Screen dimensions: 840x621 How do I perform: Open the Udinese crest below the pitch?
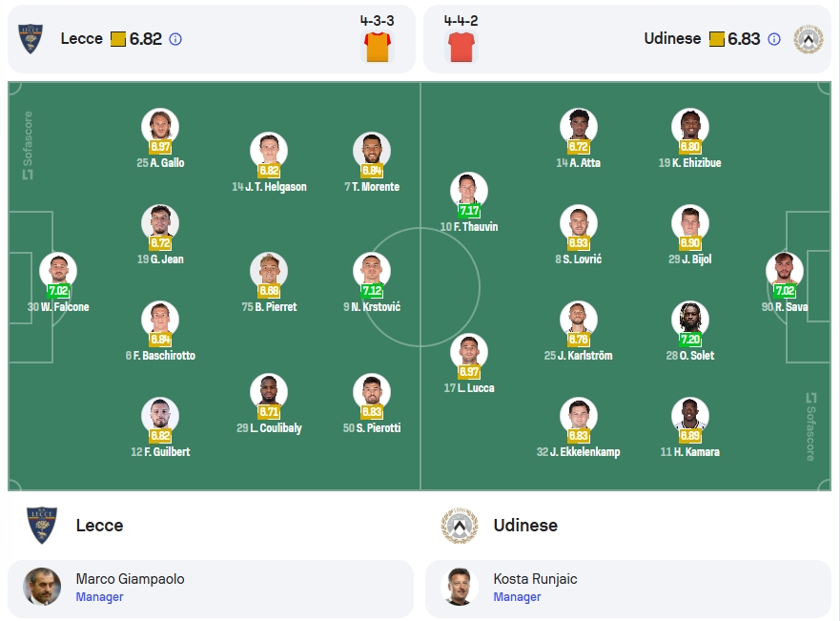click(460, 526)
